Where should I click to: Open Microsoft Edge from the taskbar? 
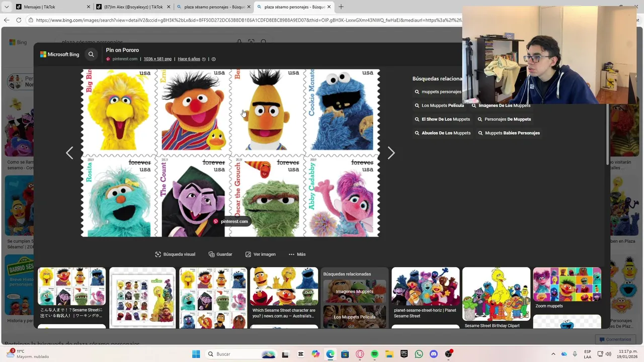coord(330,354)
